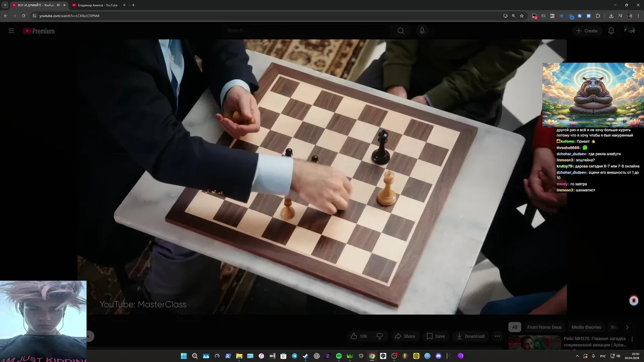644x362 pixels.
Task: Open the tab search dropdown
Action: tap(5, 5)
